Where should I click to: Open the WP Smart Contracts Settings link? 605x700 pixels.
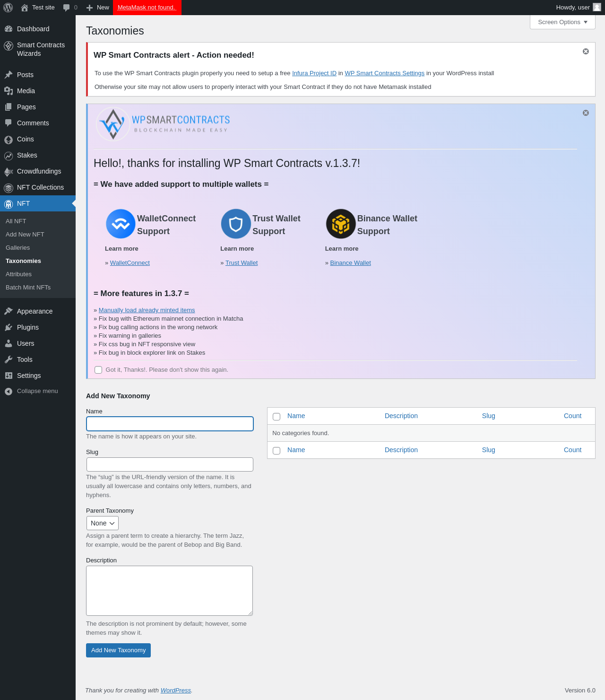click(385, 73)
